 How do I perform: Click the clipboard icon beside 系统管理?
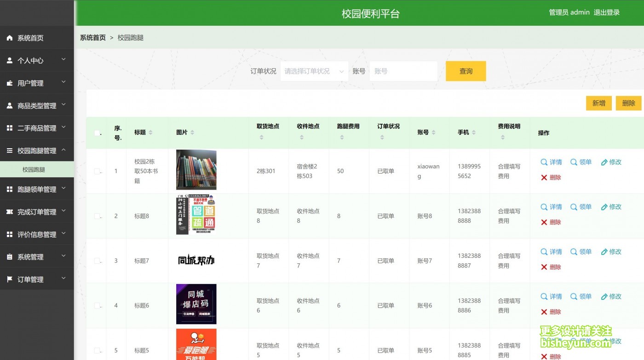[x=10, y=257]
